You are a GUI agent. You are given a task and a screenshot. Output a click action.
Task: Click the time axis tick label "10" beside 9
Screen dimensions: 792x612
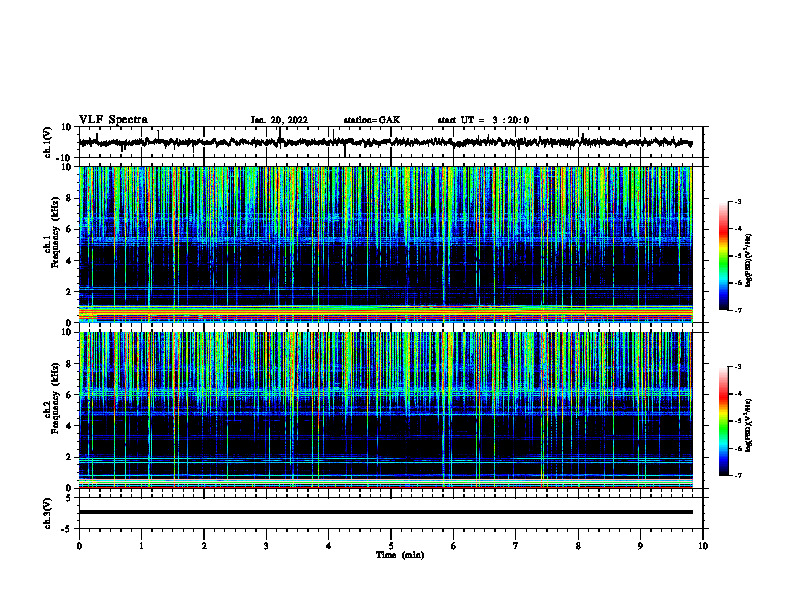tap(703, 546)
